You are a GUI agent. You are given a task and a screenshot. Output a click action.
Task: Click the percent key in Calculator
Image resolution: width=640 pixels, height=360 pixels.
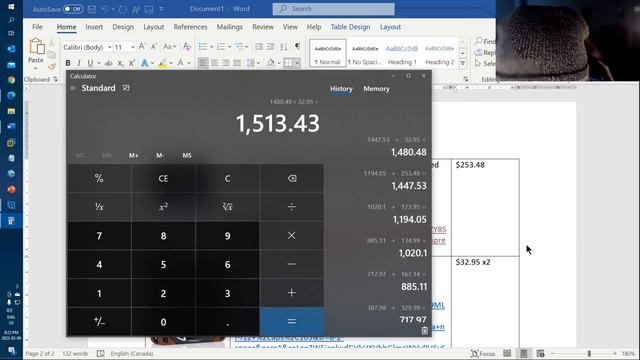pyautogui.click(x=99, y=178)
